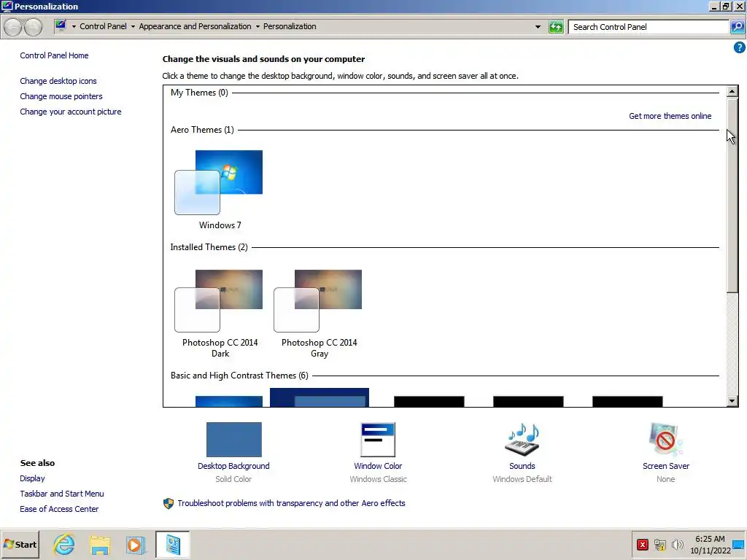
Task: Click the Screen Saver link text
Action: click(665, 466)
